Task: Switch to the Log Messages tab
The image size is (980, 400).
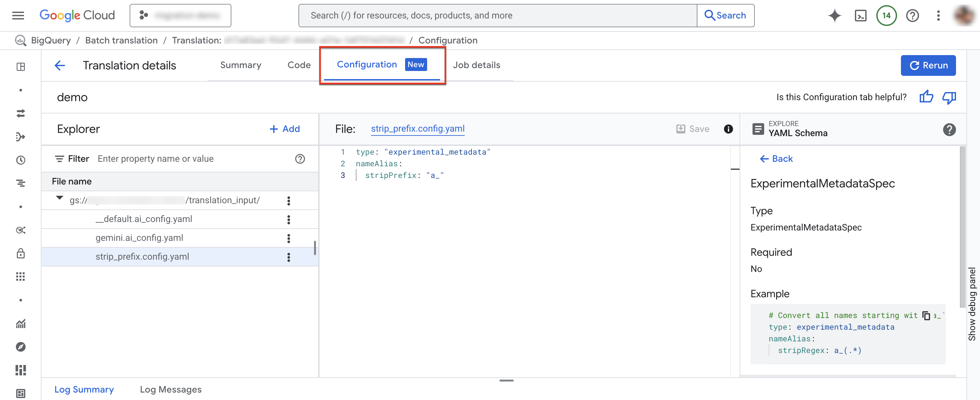Action: pos(170,389)
